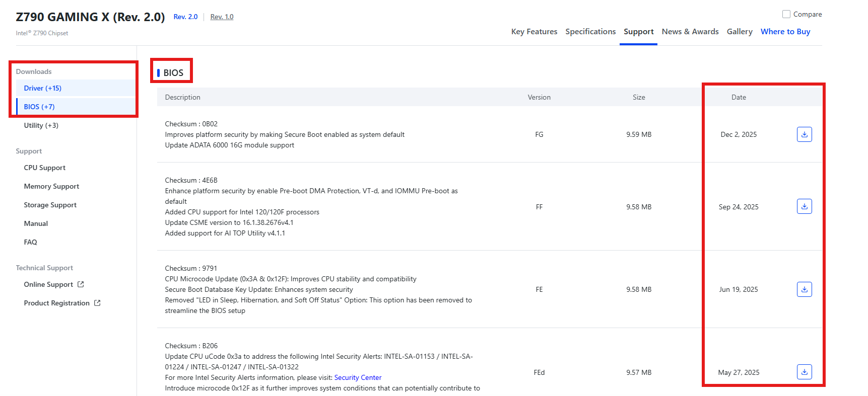Click the text 'Checksum : 0B02'
This screenshot has width=868, height=396.
click(191, 124)
